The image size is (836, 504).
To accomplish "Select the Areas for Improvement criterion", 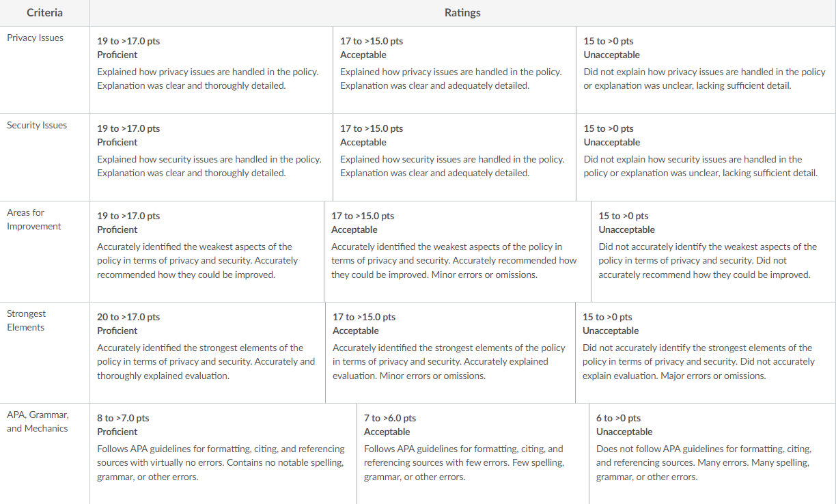I will 34,219.
